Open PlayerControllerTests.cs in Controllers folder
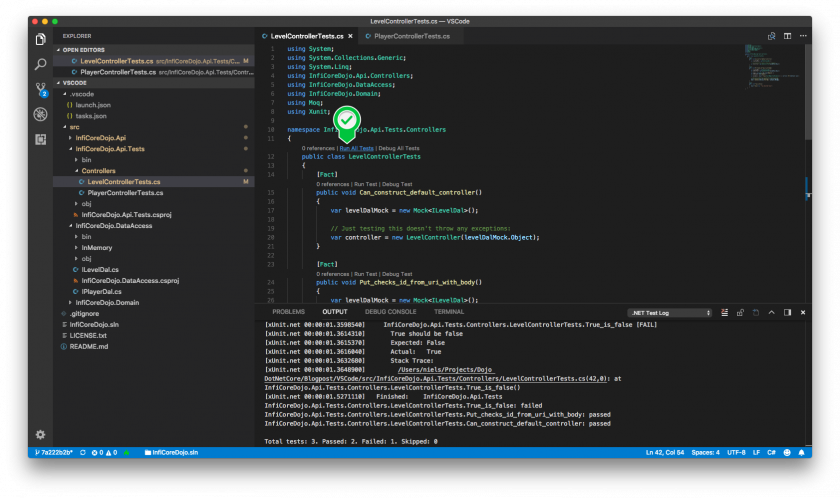Screen dimensions: 840x498 [153, 193]
